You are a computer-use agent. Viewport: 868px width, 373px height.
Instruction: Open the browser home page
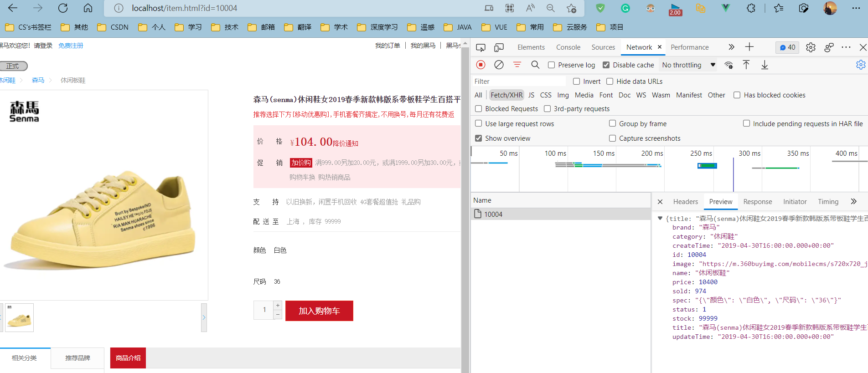click(88, 8)
